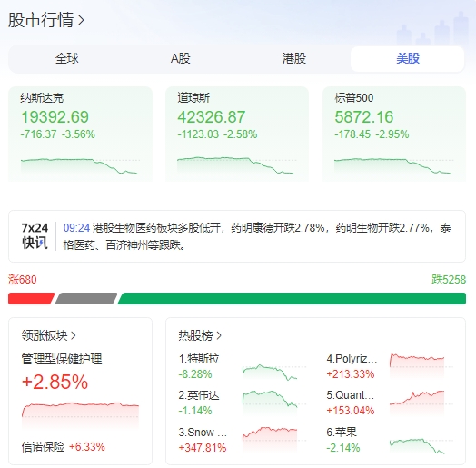Screen dimensions: 476x468
Task: Open hot stock 4.Polyriz...
Action: pos(352,359)
